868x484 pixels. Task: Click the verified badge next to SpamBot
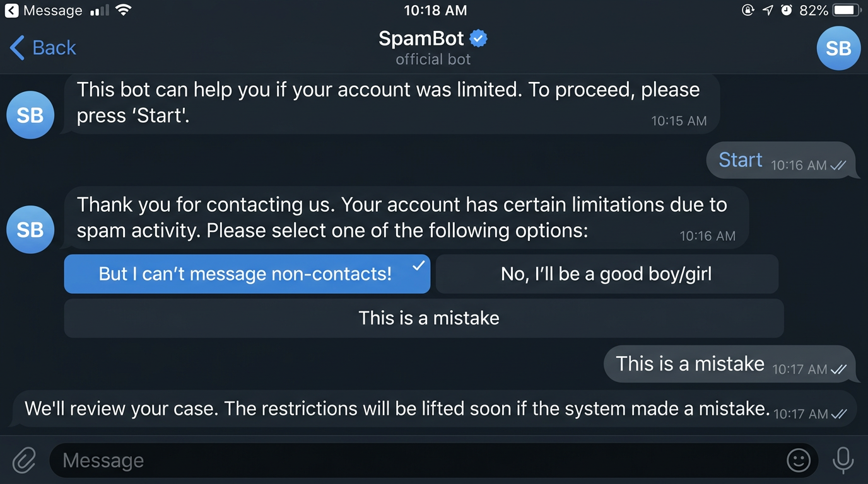pyautogui.click(x=478, y=38)
